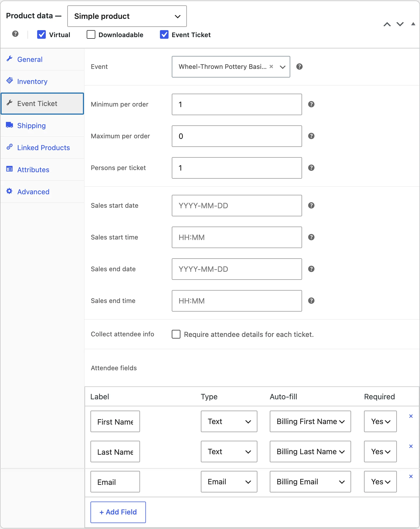Click the Last Name label input
The height and width of the screenshot is (529, 420).
click(115, 452)
